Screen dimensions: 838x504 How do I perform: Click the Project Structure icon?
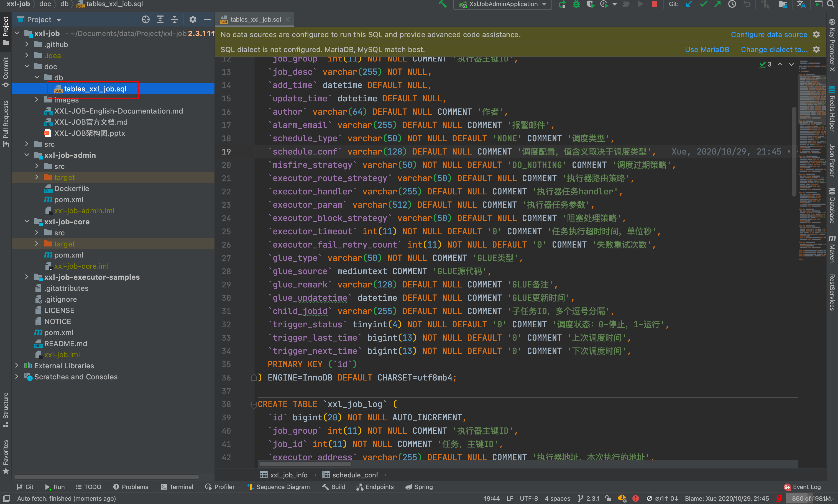click(x=783, y=4)
